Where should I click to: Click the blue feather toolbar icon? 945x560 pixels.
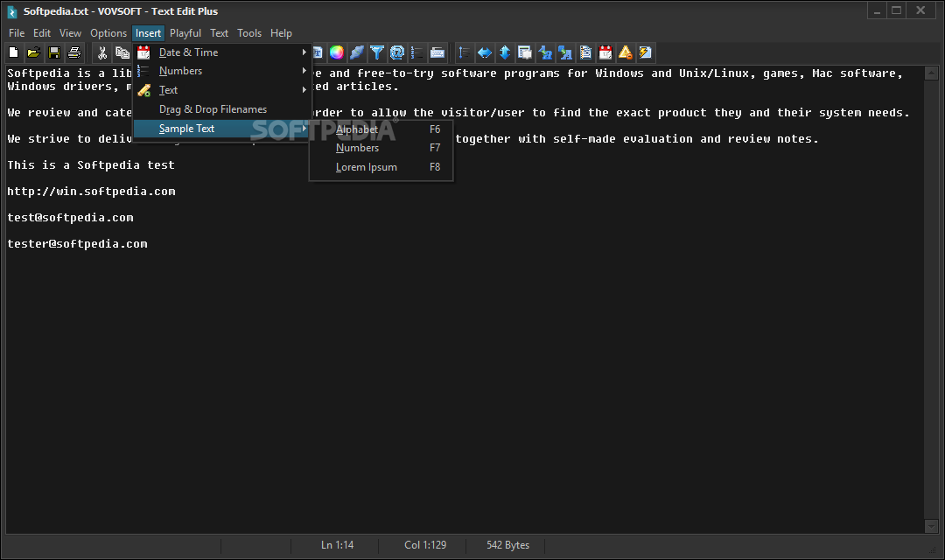pyautogui.click(x=357, y=53)
